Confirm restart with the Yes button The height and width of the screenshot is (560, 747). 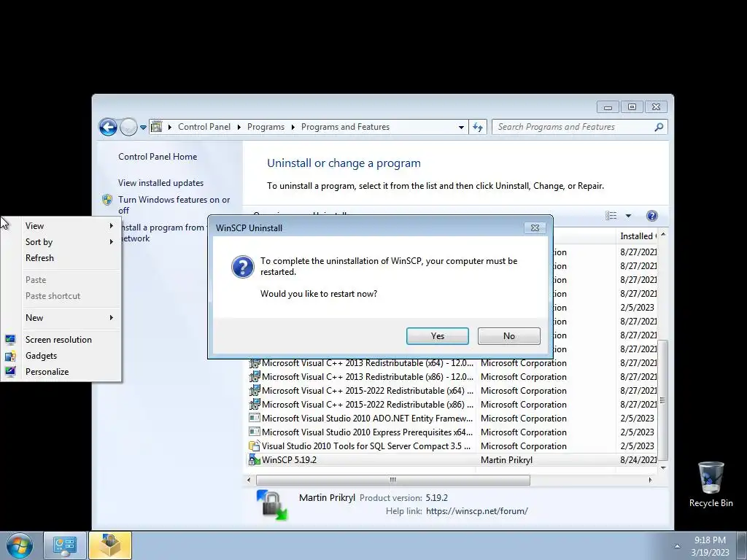pos(438,335)
